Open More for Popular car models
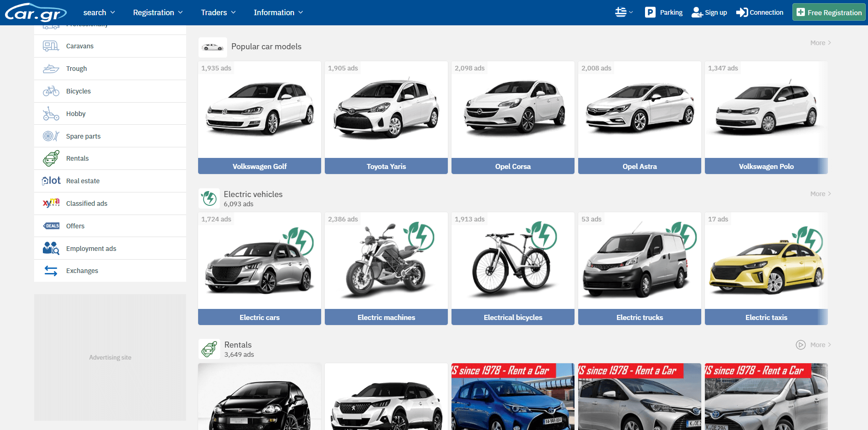This screenshot has height=430, width=868. tap(821, 43)
